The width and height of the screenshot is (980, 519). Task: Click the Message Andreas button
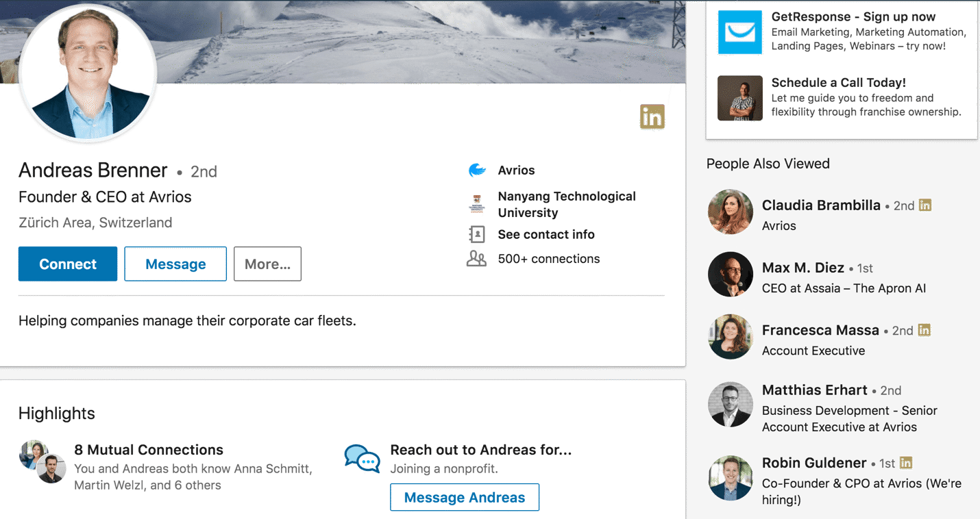tap(465, 497)
